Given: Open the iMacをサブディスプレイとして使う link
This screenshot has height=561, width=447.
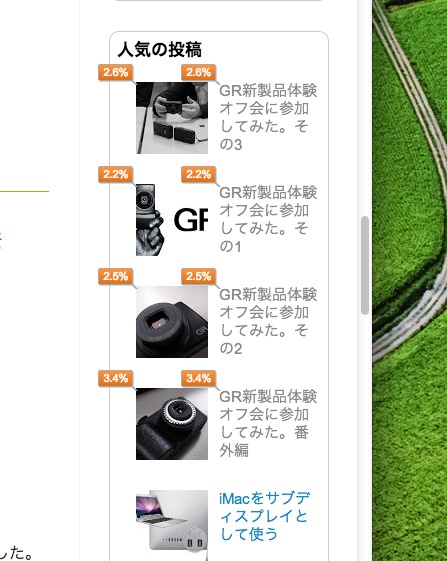Looking at the screenshot, I should coord(264,516).
